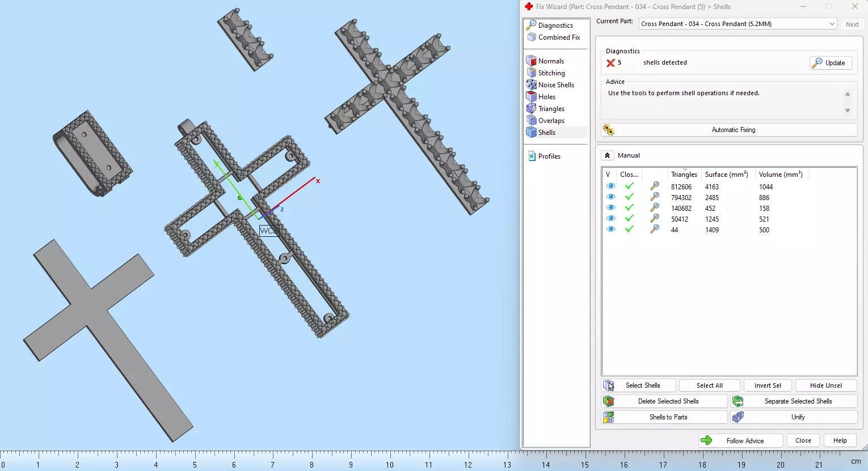Click the WCS label in the viewport
The width and height of the screenshot is (868, 471).
pos(269,231)
